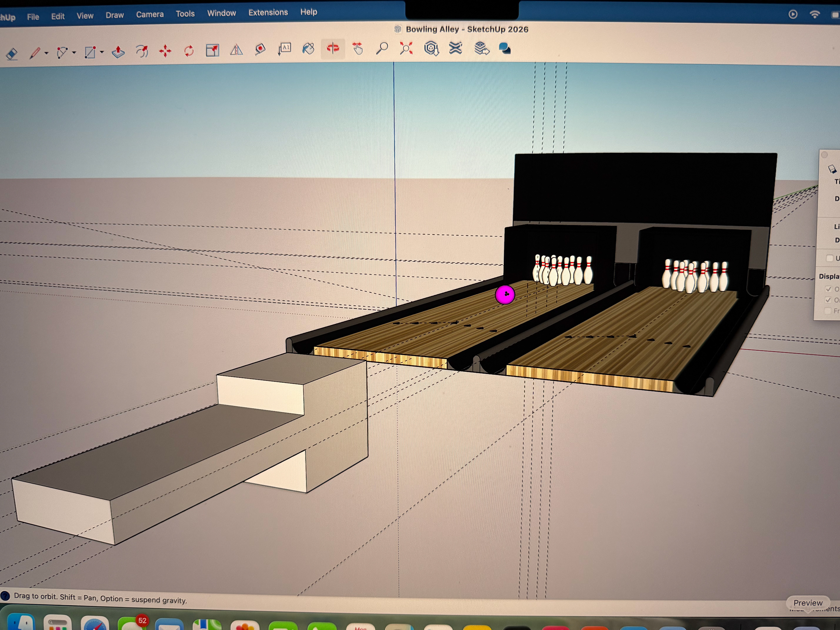Image resolution: width=840 pixels, height=630 pixels.
Task: Select the Pan hand tool
Action: tap(357, 48)
